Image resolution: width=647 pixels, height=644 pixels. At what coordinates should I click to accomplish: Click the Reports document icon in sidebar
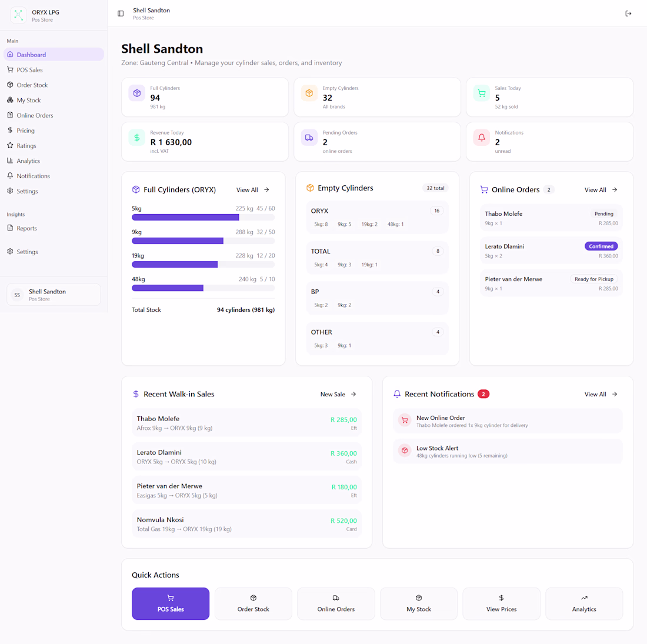coord(11,228)
